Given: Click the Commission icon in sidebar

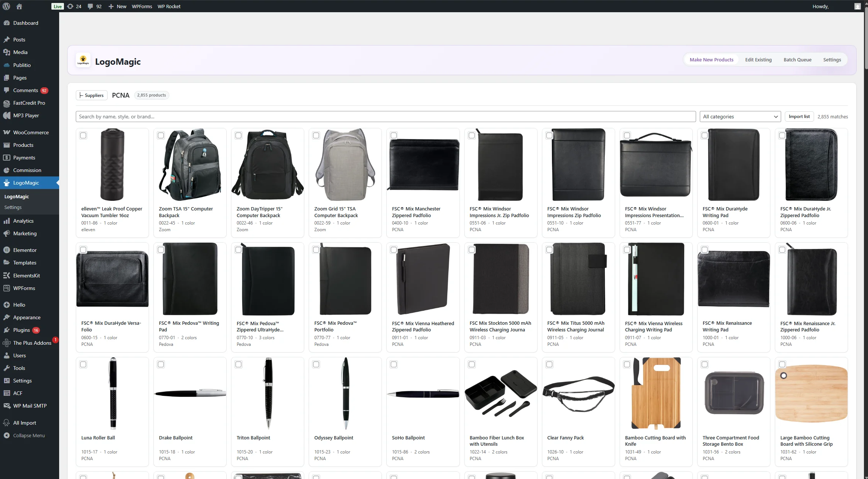Looking at the screenshot, I should (7, 170).
